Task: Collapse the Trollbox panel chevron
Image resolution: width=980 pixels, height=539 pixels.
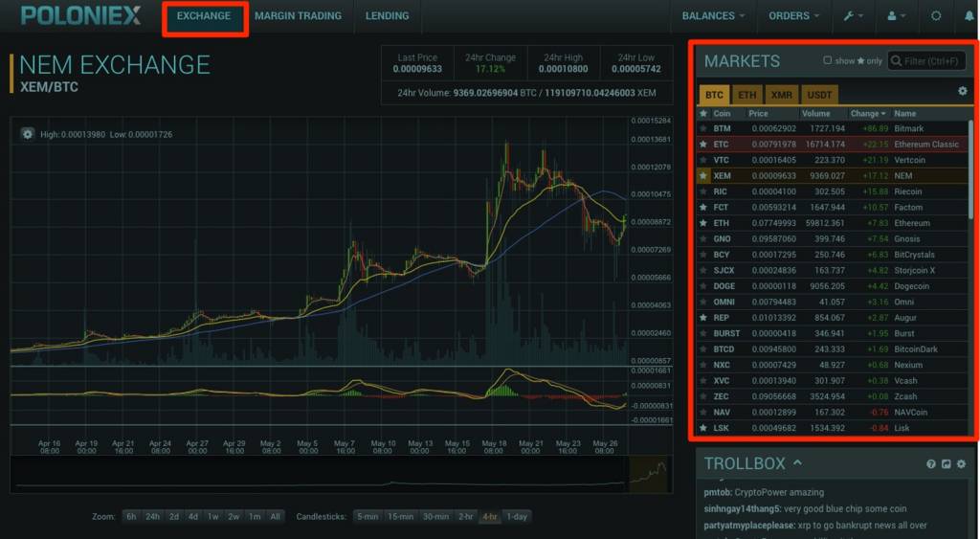Action: point(797,462)
